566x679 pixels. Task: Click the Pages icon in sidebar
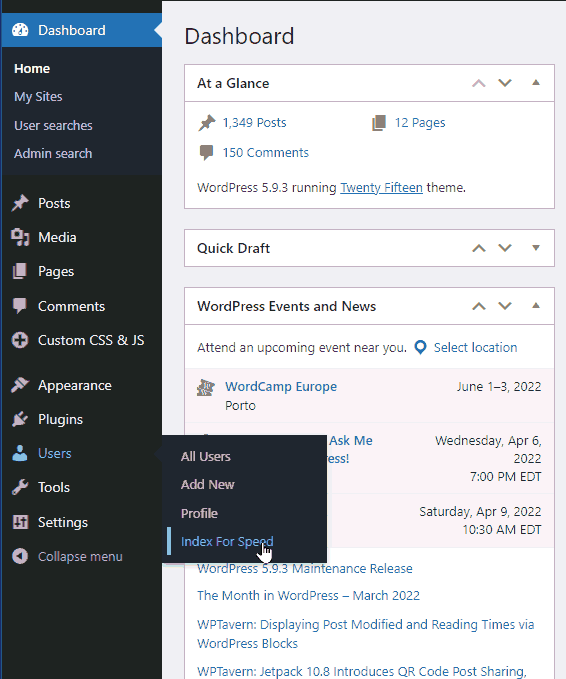20,271
